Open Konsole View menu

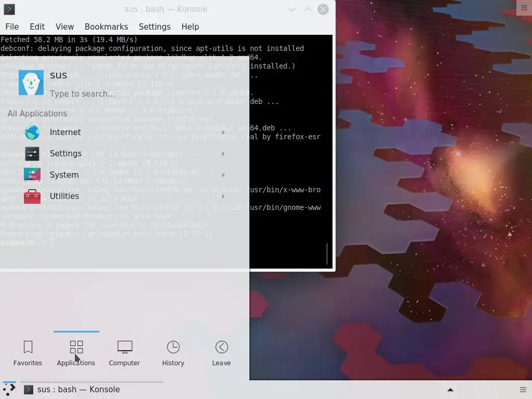[65, 27]
